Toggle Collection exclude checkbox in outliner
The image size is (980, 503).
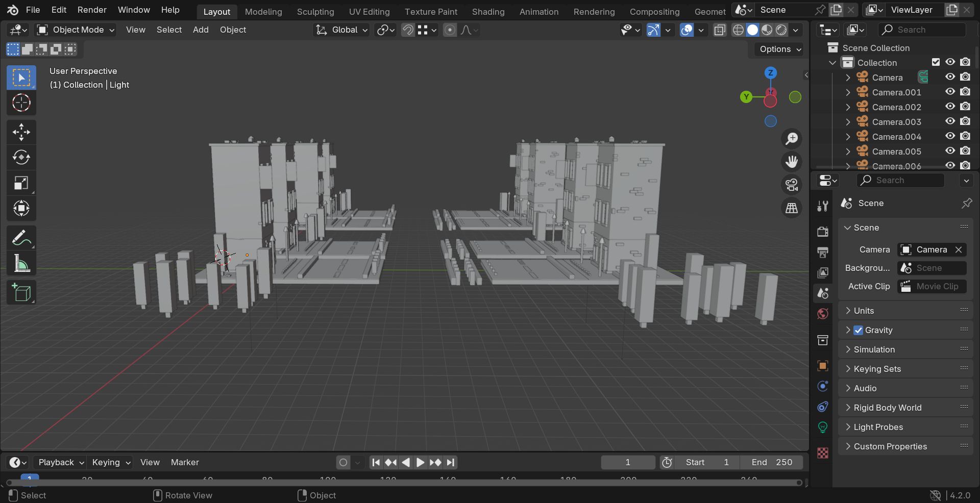(936, 62)
